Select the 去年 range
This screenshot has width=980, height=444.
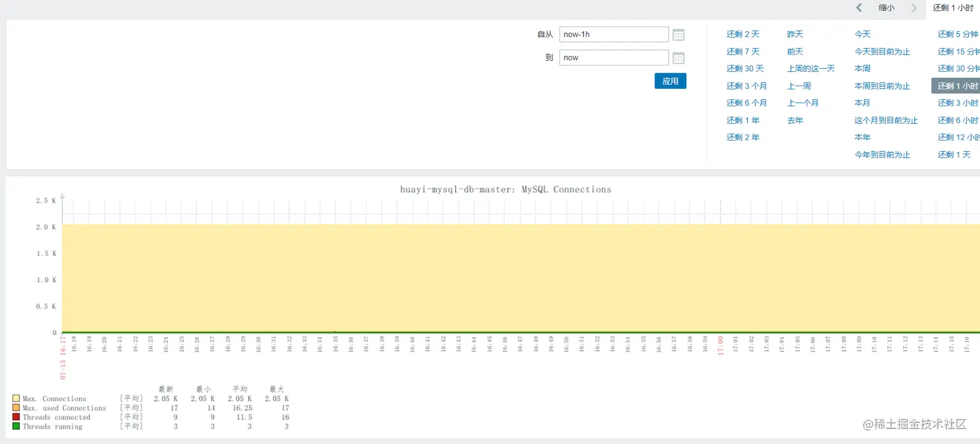(795, 120)
